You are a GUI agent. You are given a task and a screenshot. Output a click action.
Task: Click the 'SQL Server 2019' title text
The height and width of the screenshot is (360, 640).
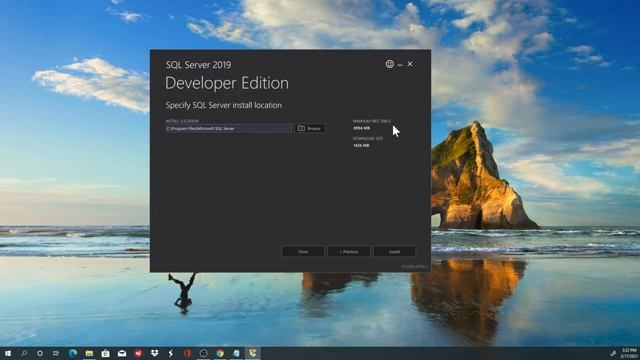pos(198,64)
